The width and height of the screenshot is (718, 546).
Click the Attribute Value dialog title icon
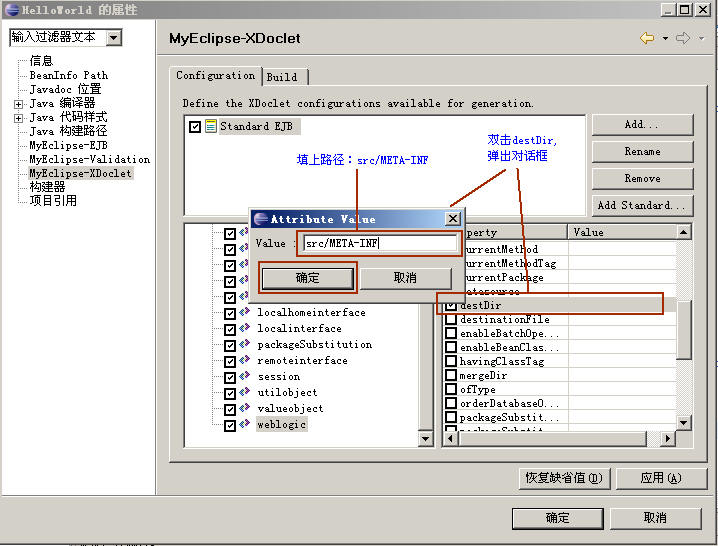click(x=261, y=219)
